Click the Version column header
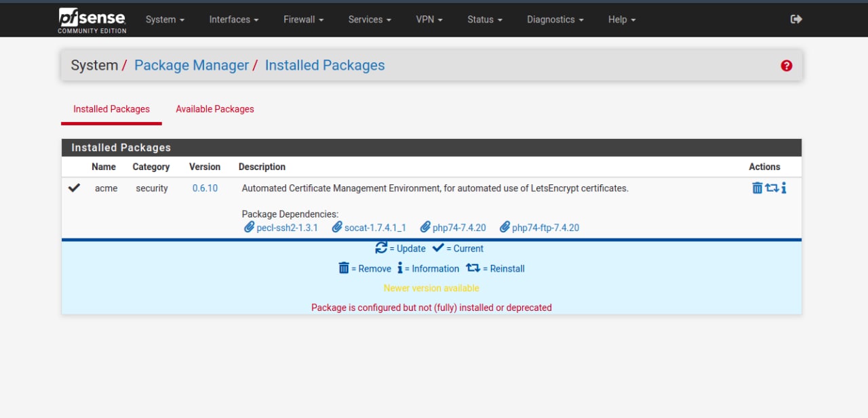868x418 pixels. [205, 167]
